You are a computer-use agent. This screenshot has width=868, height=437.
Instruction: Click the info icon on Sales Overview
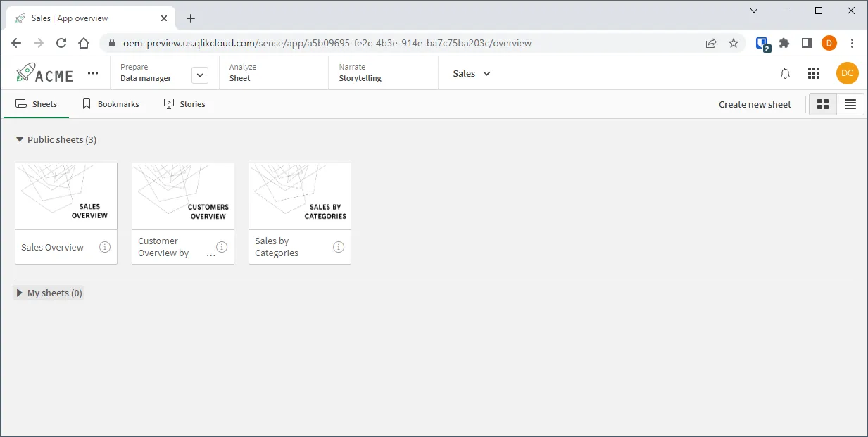point(104,247)
